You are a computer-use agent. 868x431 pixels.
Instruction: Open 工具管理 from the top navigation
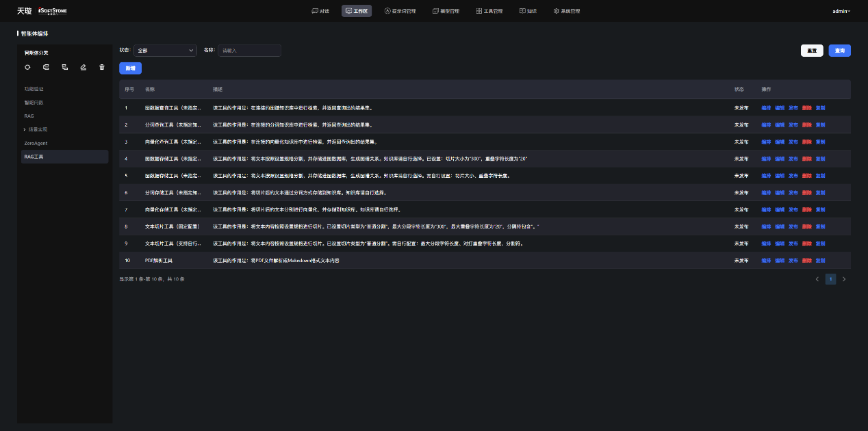(489, 11)
